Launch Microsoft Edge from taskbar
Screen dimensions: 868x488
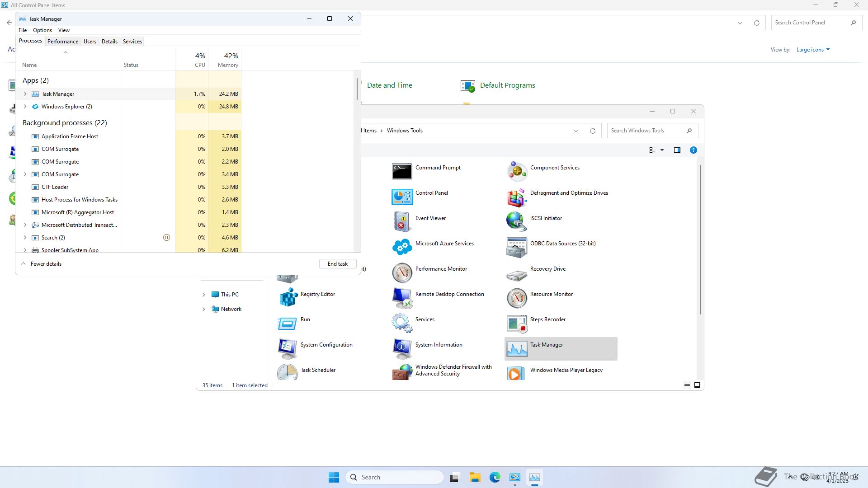point(495,477)
